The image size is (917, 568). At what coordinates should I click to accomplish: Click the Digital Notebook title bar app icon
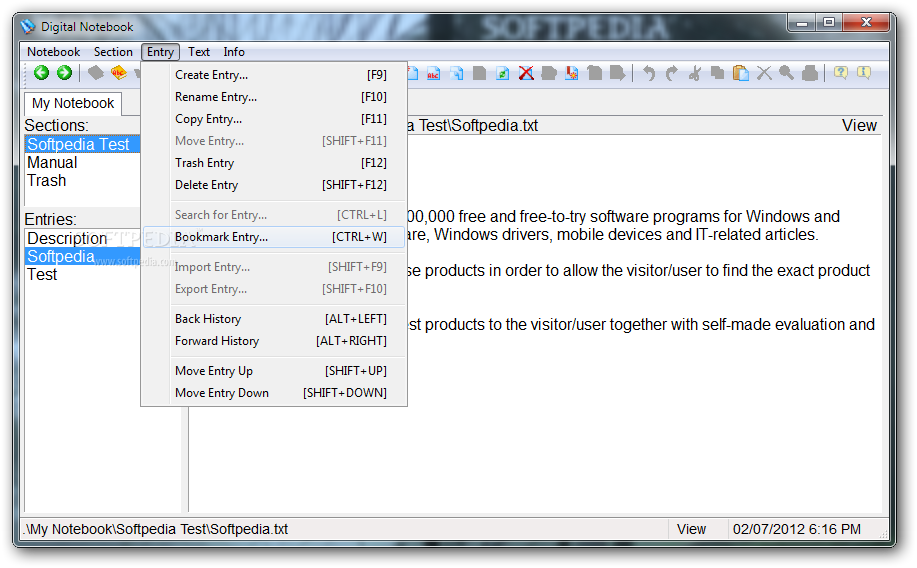pyautogui.click(x=27, y=26)
